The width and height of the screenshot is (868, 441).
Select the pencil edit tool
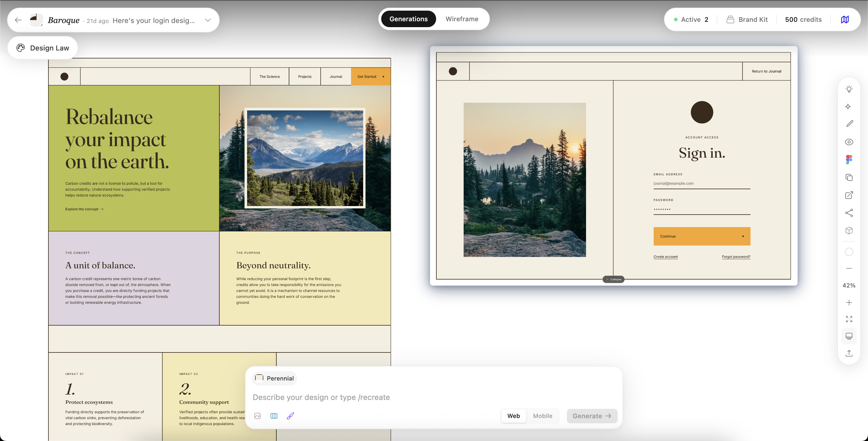pos(849,124)
